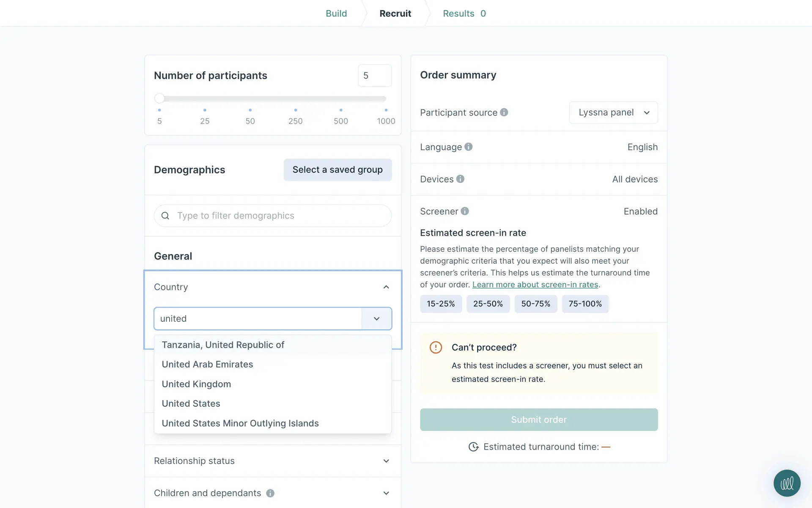Screen dimensions: 812x508
Task: Choose United Kingdom from country list
Action: click(x=196, y=384)
